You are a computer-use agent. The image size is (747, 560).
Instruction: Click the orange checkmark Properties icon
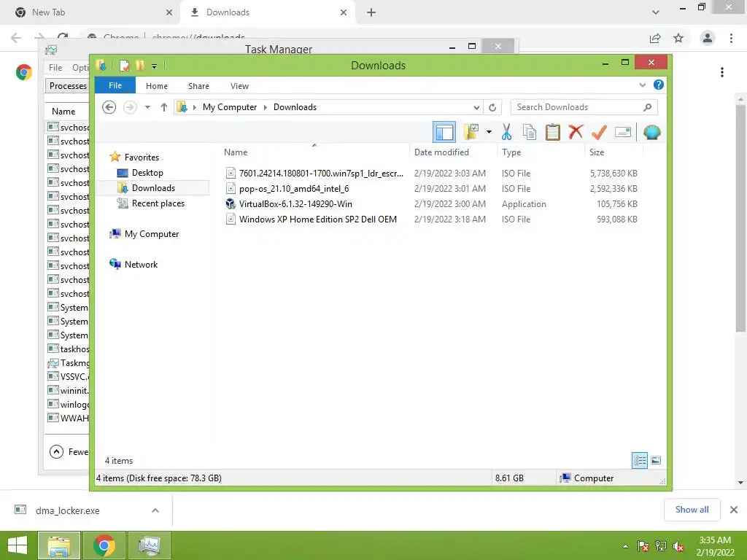pyautogui.click(x=599, y=132)
